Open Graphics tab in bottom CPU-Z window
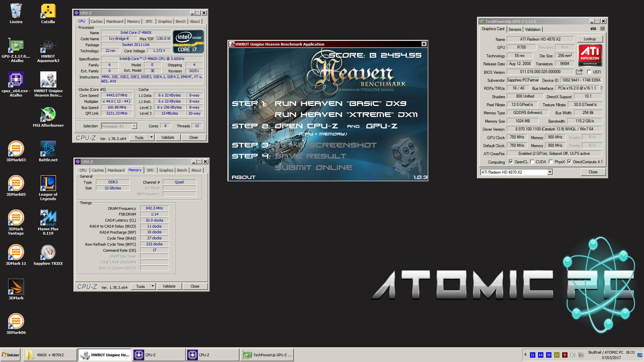This screenshot has width=644, height=362. 166,170
